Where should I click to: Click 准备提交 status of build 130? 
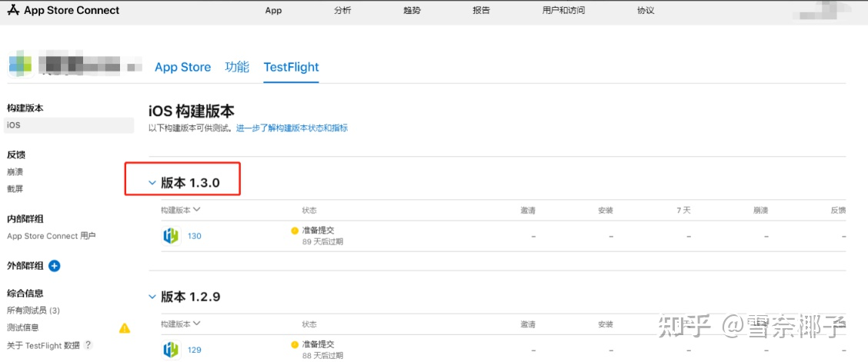[x=319, y=230]
